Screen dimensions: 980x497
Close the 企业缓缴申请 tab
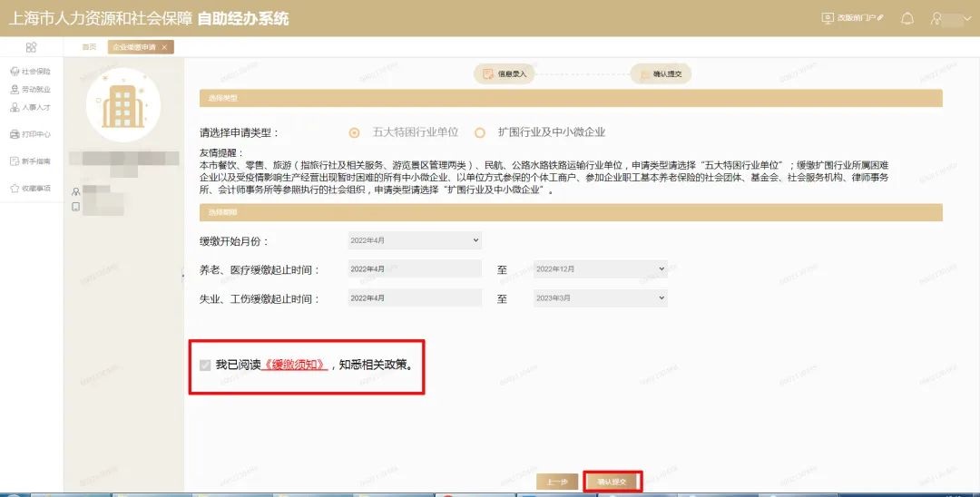point(164,47)
